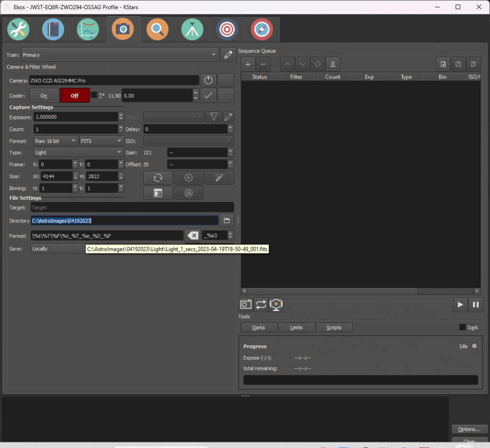Expand the Light frame type dropdown
Image resolution: width=490 pixels, height=448 pixels.
pos(78,153)
